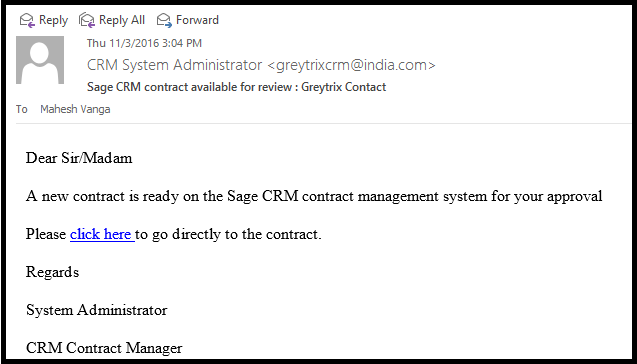
Task: Open the 'click here' contract link
Action: pyautogui.click(x=102, y=234)
